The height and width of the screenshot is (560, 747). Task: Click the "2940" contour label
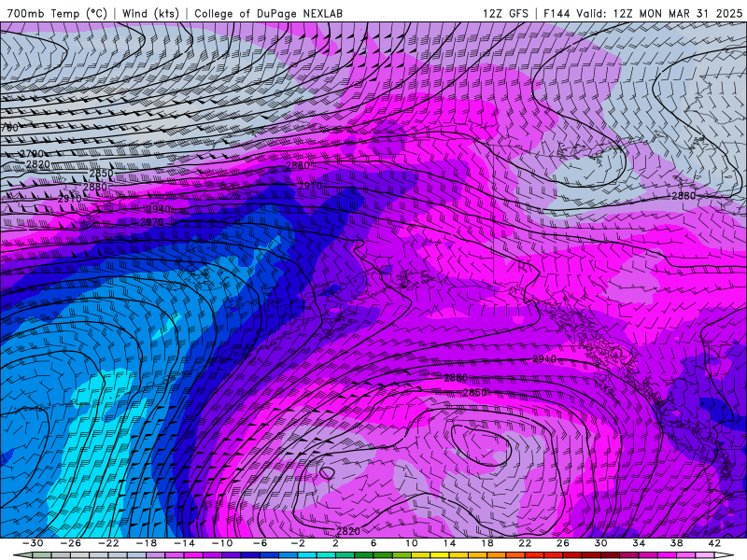coord(159,209)
